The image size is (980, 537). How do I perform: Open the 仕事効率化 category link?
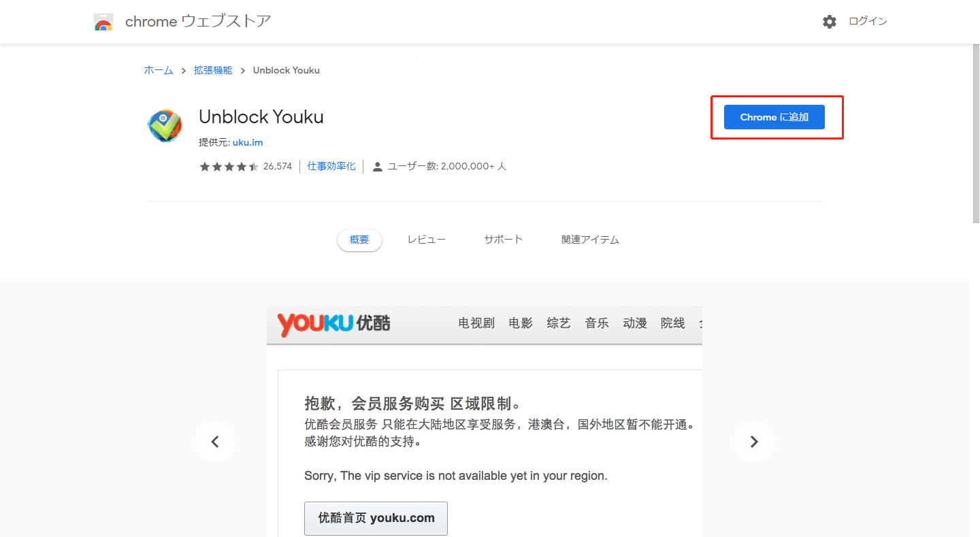[x=331, y=166]
